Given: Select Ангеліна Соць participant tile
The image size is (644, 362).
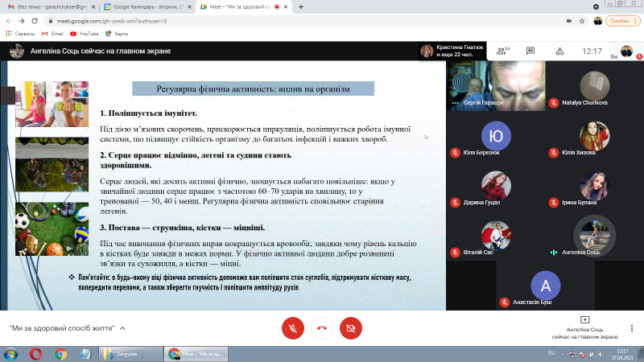Looking at the screenshot, I should click(595, 236).
